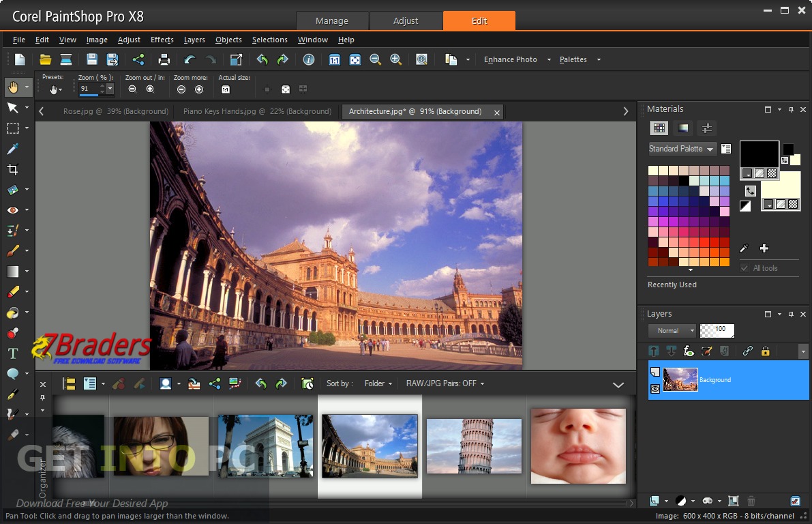Screen dimensions: 812x524
Task: Toggle the All tools checkbox
Action: click(744, 268)
